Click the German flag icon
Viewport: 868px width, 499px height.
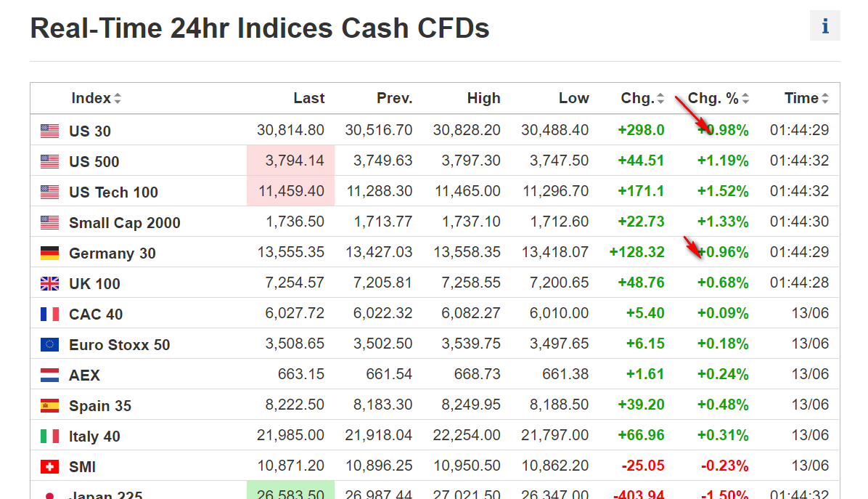click(x=49, y=253)
